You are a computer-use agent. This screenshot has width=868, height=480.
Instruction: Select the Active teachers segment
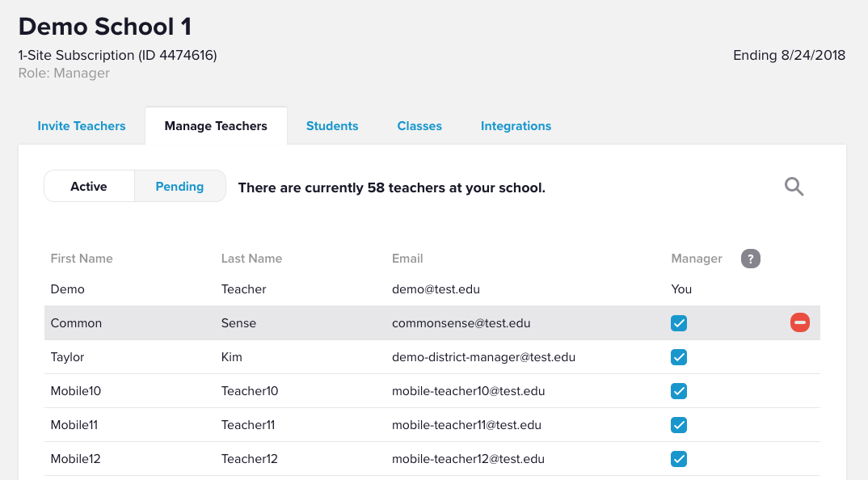[x=89, y=187]
